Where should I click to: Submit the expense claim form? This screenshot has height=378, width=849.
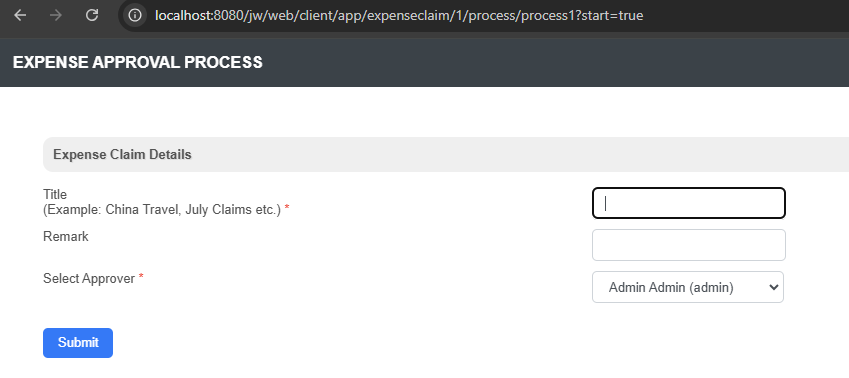[78, 343]
